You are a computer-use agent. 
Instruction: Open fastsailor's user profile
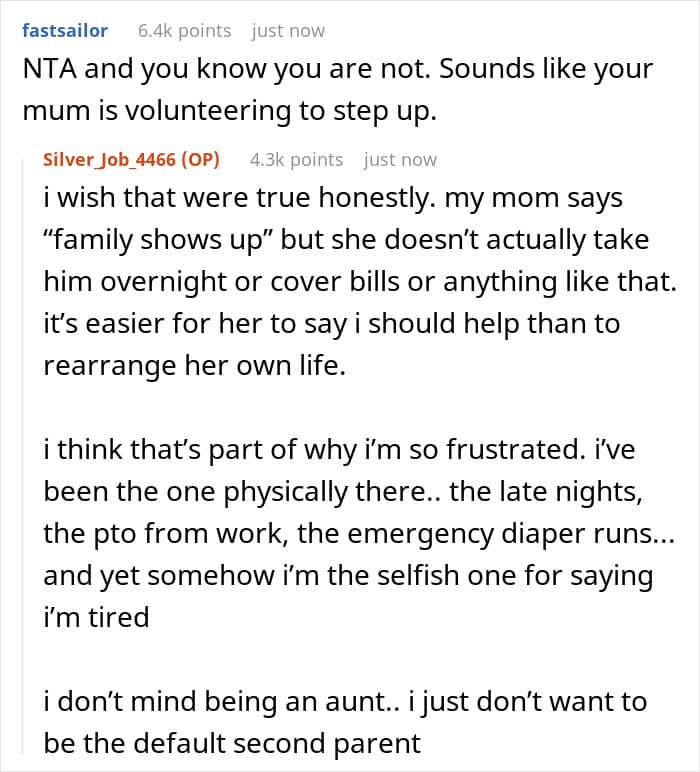pyautogui.click(x=64, y=31)
